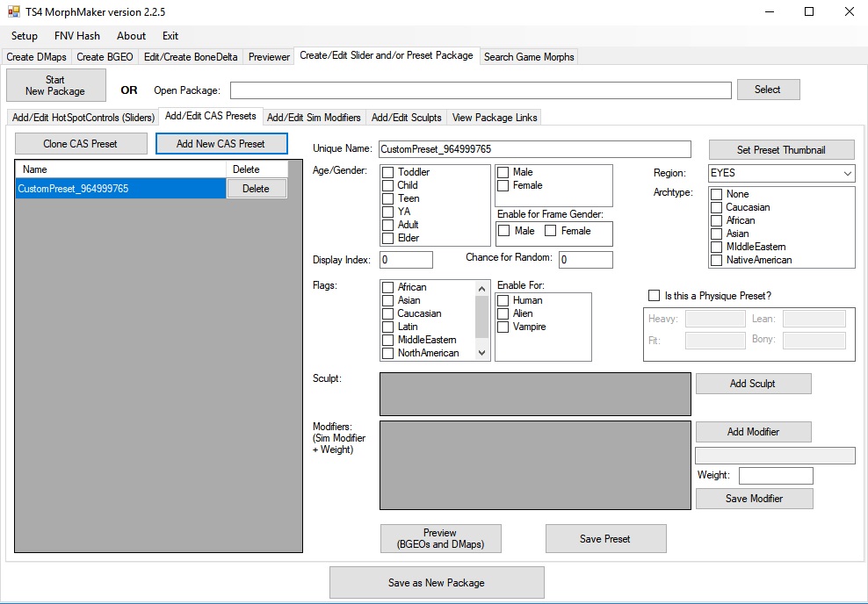Tick the Is this a Physique Preset checkbox
Screen dimensions: 868x604
(x=654, y=296)
